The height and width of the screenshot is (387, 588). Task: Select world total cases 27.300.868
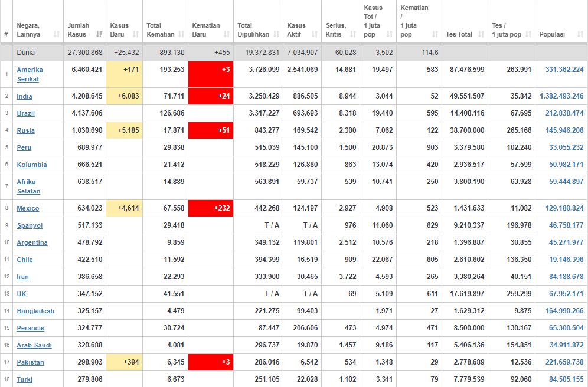point(85,52)
